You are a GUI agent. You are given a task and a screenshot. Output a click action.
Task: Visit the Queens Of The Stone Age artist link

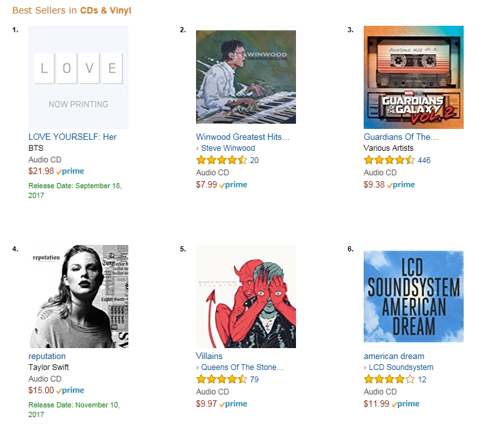242,367
